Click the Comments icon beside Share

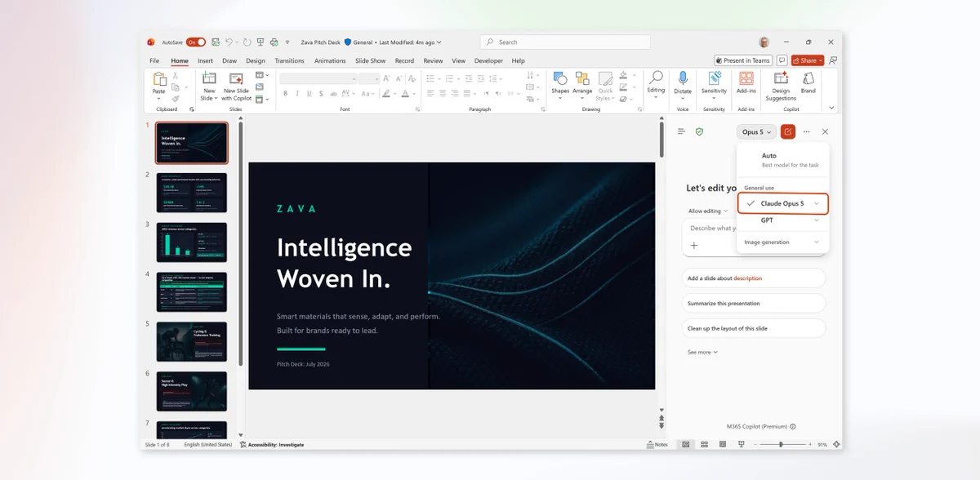point(782,60)
